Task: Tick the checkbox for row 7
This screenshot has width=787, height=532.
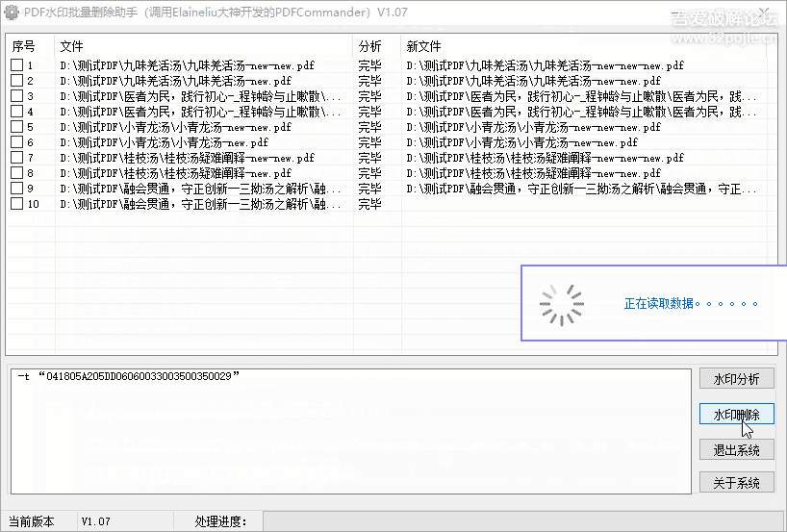Action: point(17,157)
